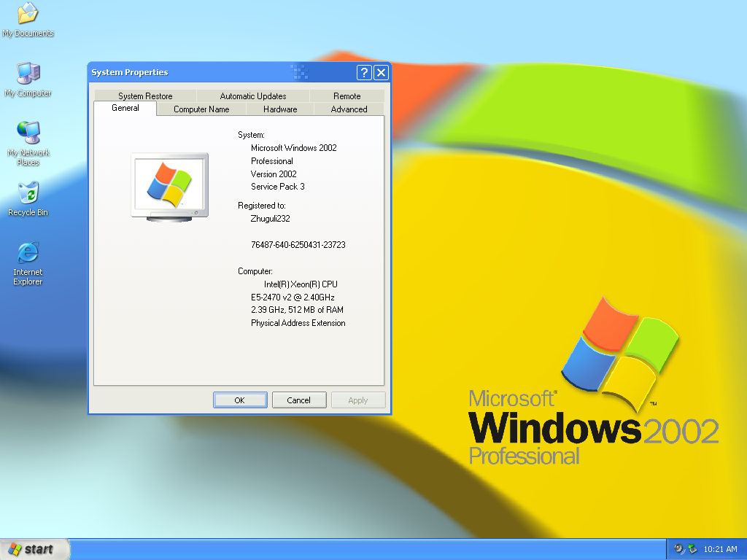Switch to the Automatic Updates tab
747x560 pixels.
(x=253, y=96)
